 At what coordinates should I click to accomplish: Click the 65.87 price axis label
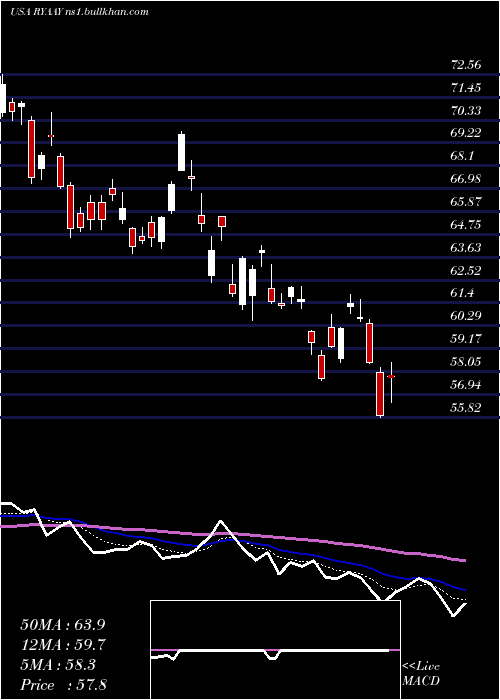pyautogui.click(x=466, y=202)
